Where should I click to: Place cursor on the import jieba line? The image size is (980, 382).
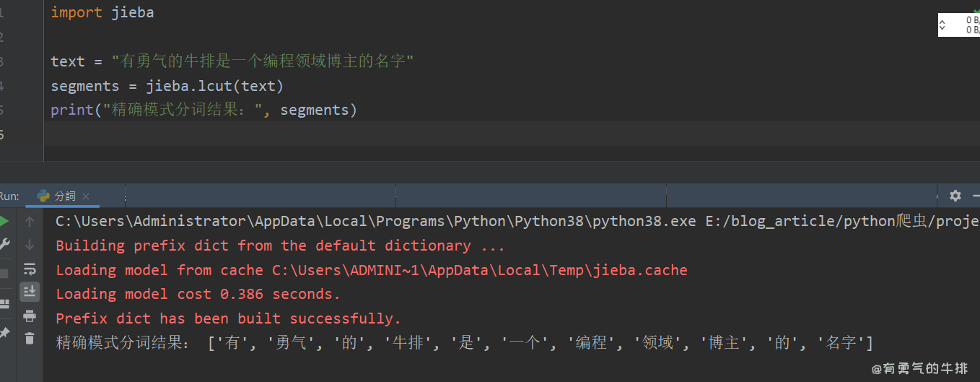coord(102,13)
